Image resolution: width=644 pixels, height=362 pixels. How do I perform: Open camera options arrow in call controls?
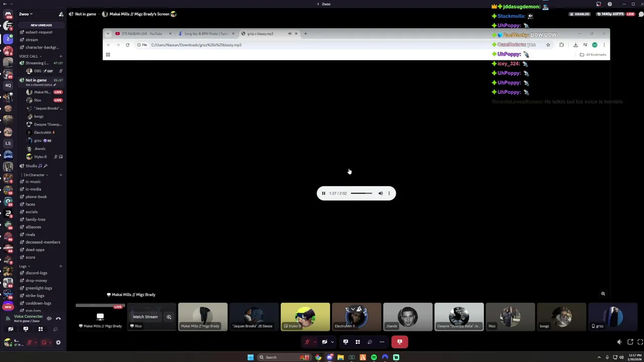tap(332, 342)
